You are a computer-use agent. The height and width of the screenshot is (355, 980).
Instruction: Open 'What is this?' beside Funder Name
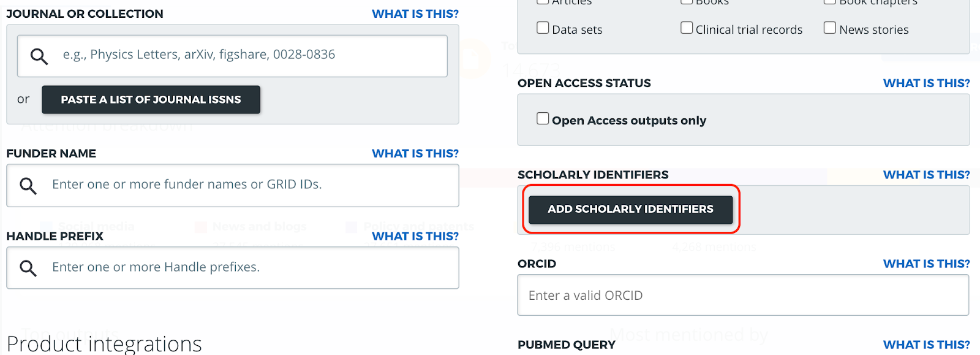[415, 153]
